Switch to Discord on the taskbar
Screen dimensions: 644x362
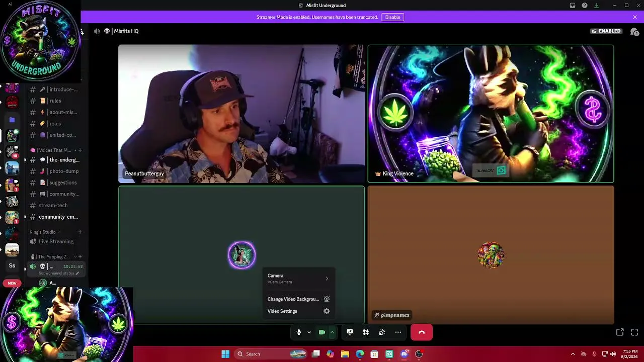pyautogui.click(x=404, y=354)
